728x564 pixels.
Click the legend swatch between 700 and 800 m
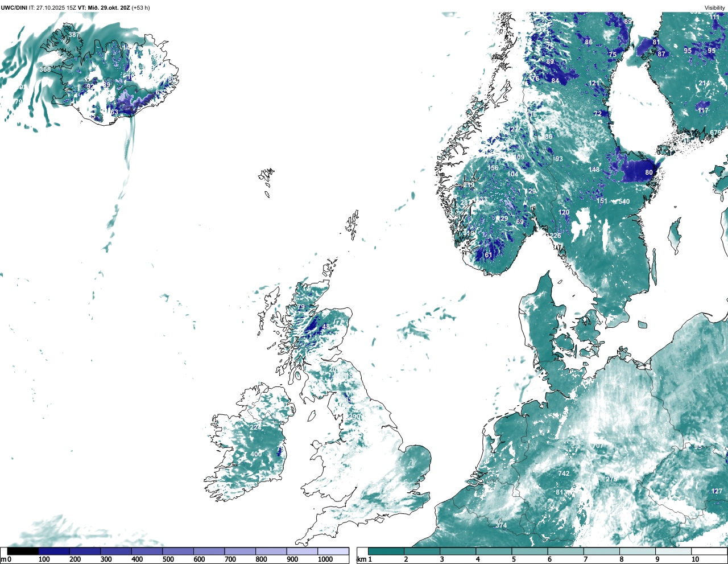tap(240, 551)
